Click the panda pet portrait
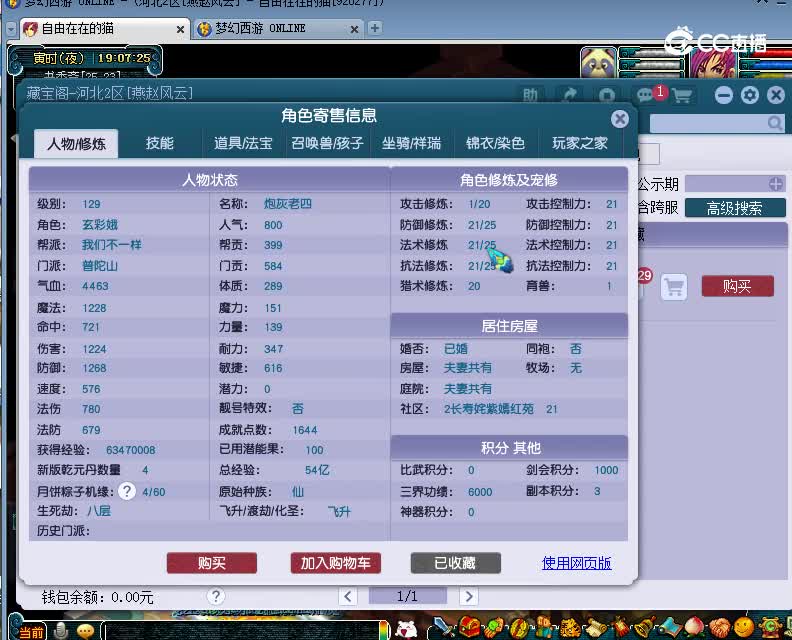The width and height of the screenshot is (792, 640). click(598, 63)
